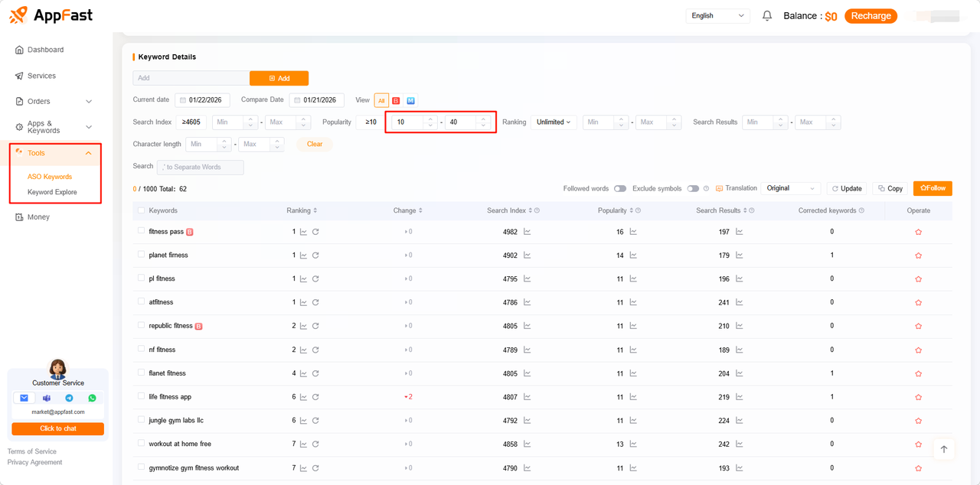Star the fitness pass keyword row
980x485 pixels.
pyautogui.click(x=918, y=232)
